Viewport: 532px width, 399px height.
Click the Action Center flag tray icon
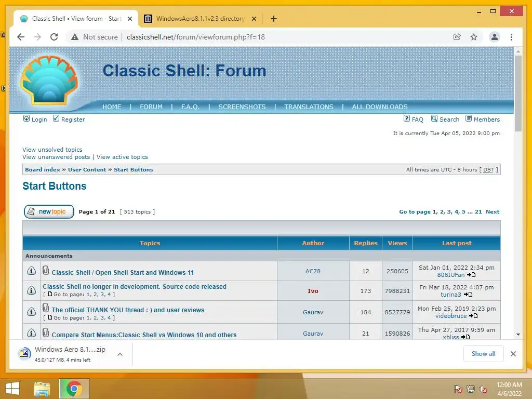pos(458,389)
